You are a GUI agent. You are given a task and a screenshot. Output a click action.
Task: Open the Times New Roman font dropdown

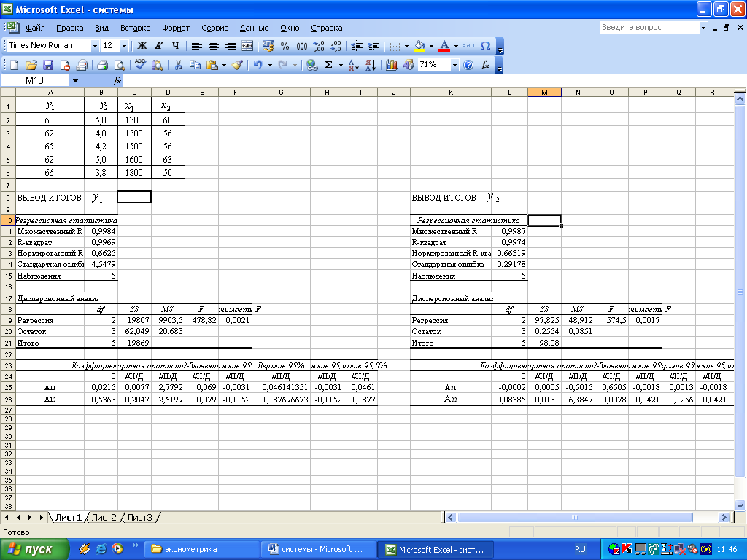(95, 46)
